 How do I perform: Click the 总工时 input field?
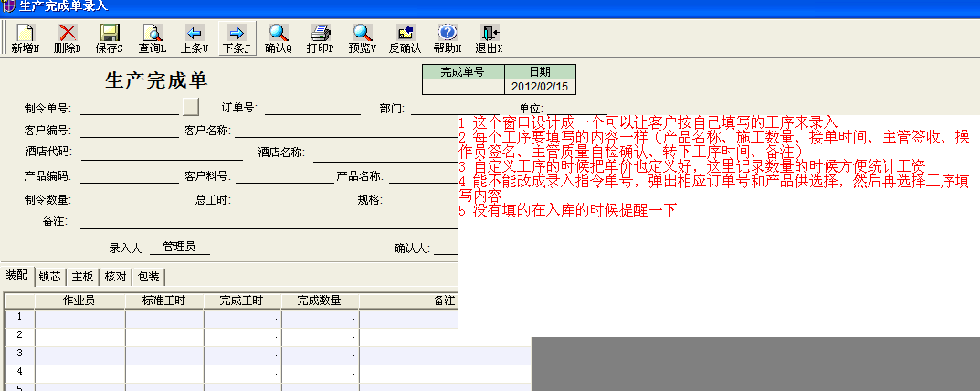pyautogui.click(x=285, y=199)
